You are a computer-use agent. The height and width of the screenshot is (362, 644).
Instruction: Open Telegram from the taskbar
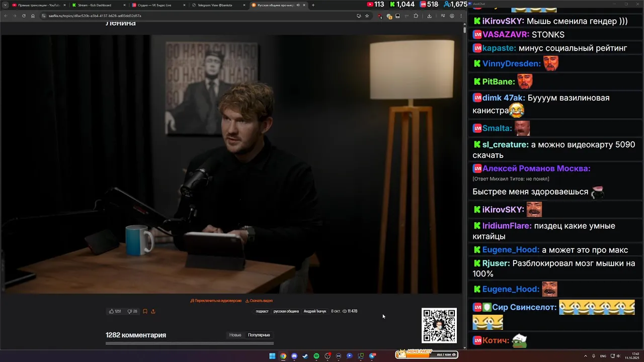pos(372,356)
